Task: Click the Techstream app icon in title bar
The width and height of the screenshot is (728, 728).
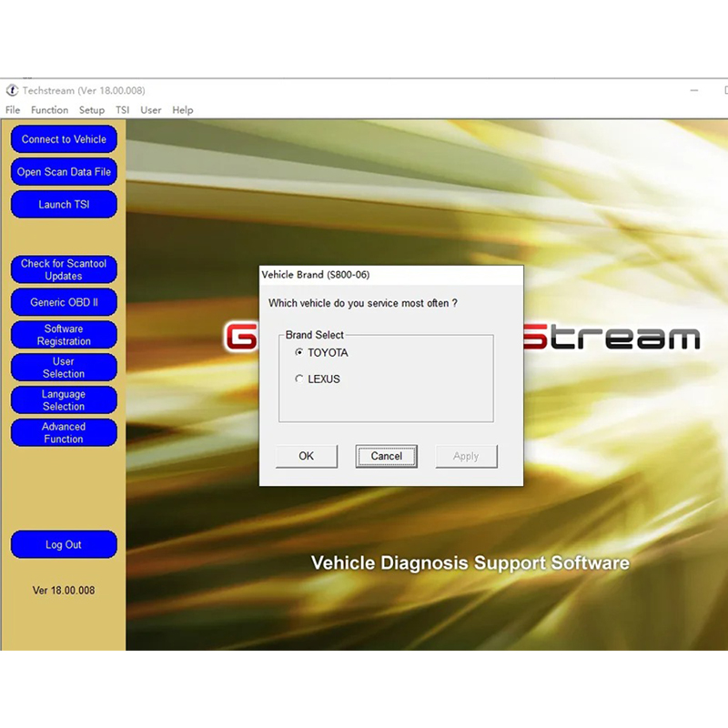Action: (x=12, y=90)
